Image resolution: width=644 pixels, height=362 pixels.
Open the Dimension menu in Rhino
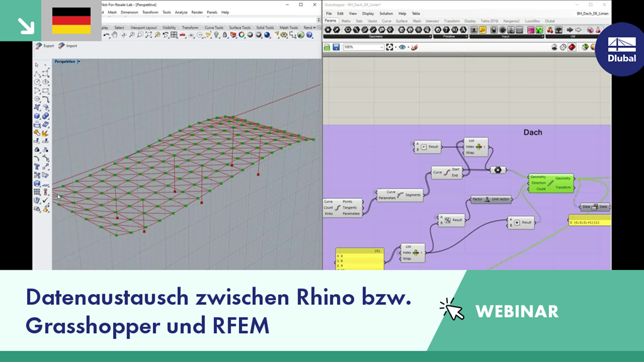tap(130, 13)
